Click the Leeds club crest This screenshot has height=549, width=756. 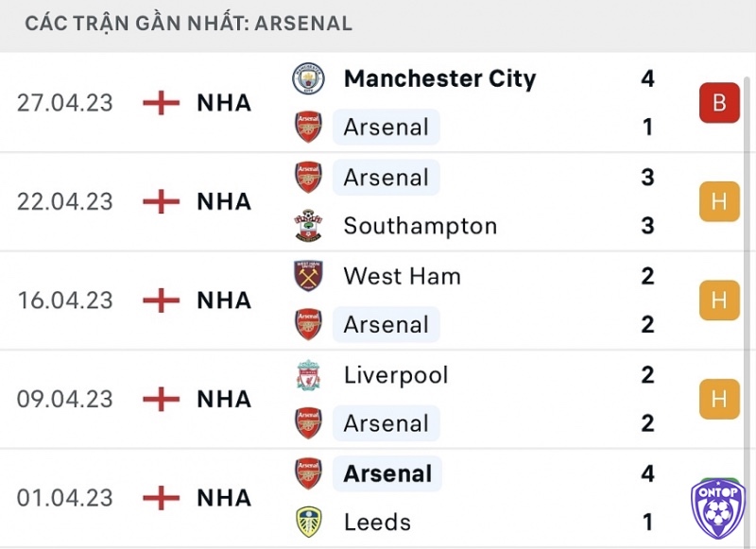309,522
